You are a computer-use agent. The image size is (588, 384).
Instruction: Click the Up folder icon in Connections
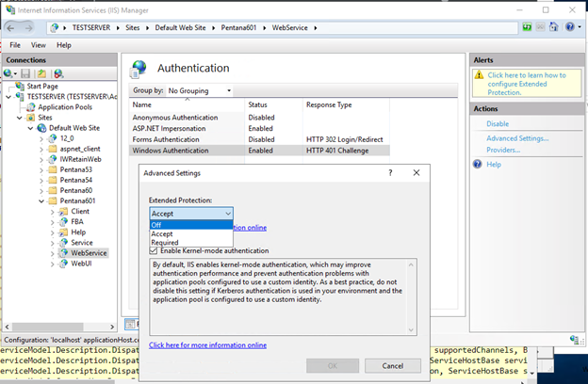(41, 73)
